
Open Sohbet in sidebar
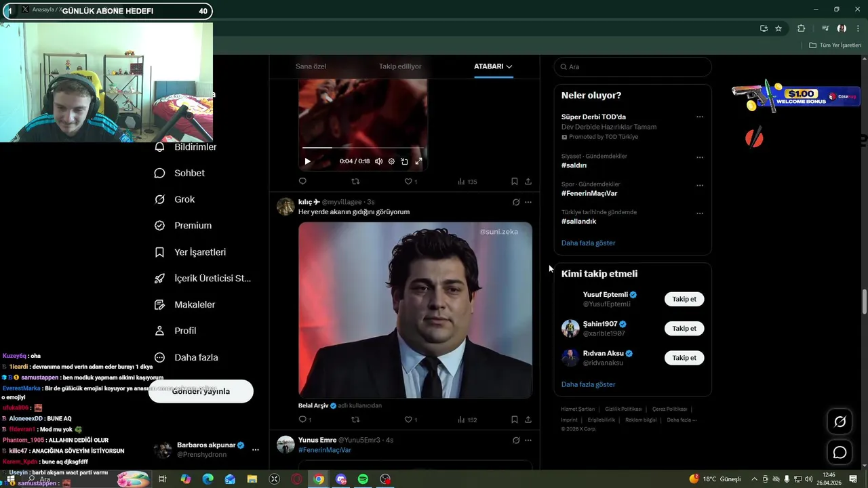(180, 173)
